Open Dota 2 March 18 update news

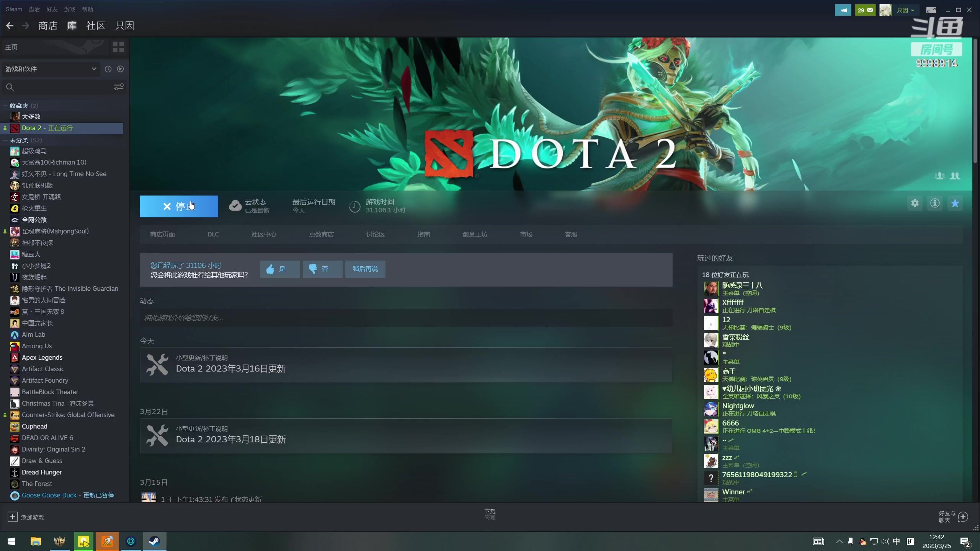coord(406,436)
